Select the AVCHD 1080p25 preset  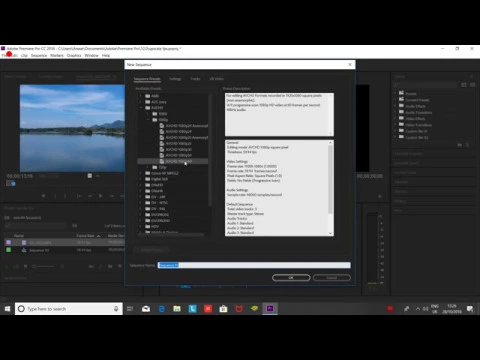click(x=178, y=144)
